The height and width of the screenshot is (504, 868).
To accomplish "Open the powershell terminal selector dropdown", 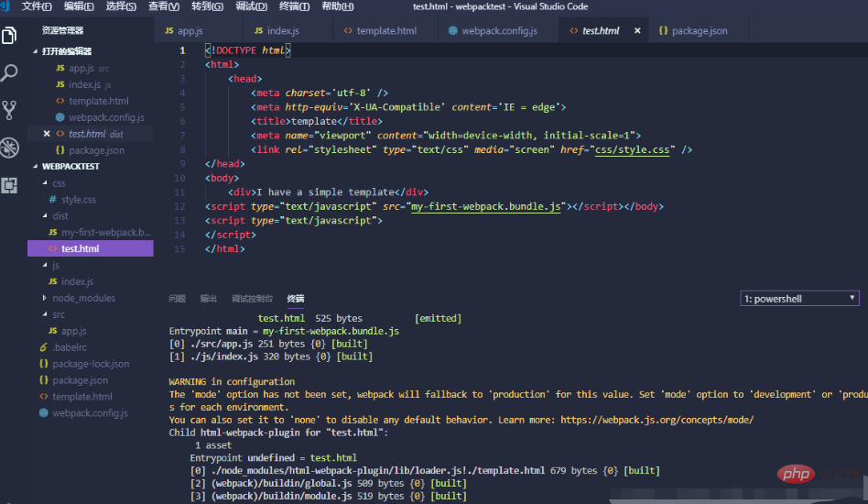I will [x=799, y=299].
